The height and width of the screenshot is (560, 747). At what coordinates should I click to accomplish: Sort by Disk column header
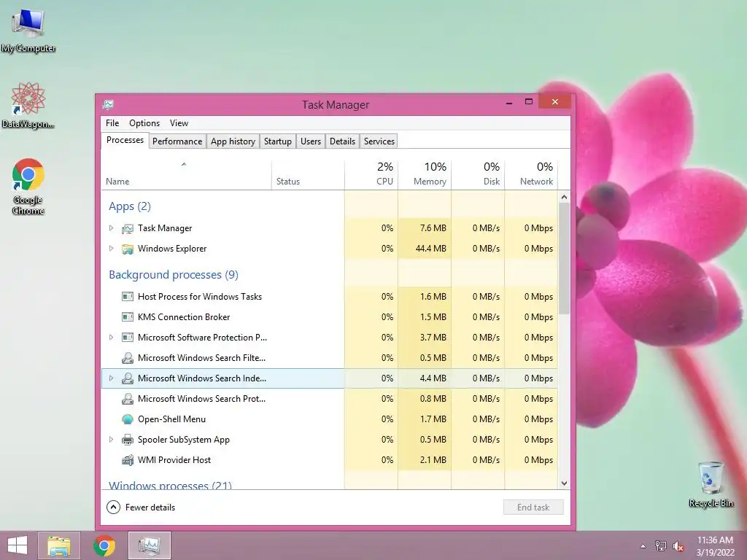click(x=478, y=174)
